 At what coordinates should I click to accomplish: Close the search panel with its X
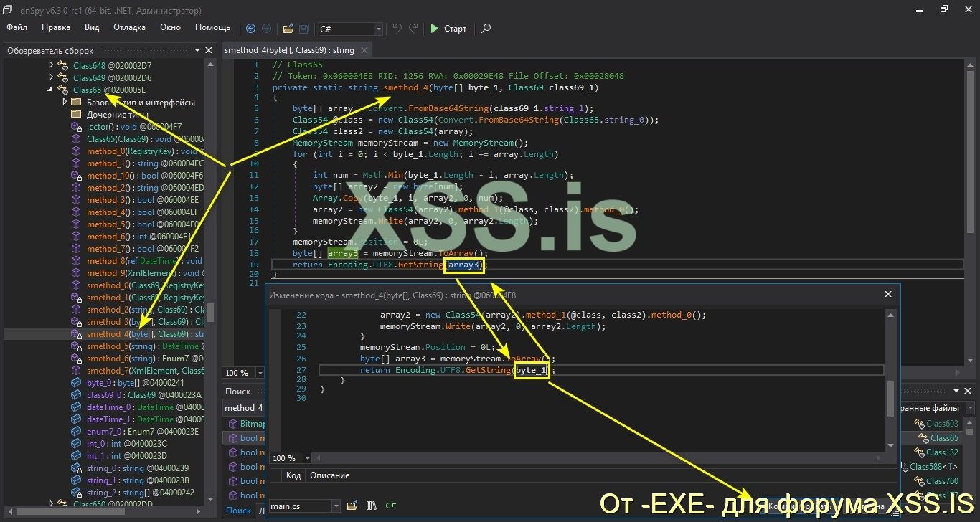pyautogui.click(x=968, y=391)
